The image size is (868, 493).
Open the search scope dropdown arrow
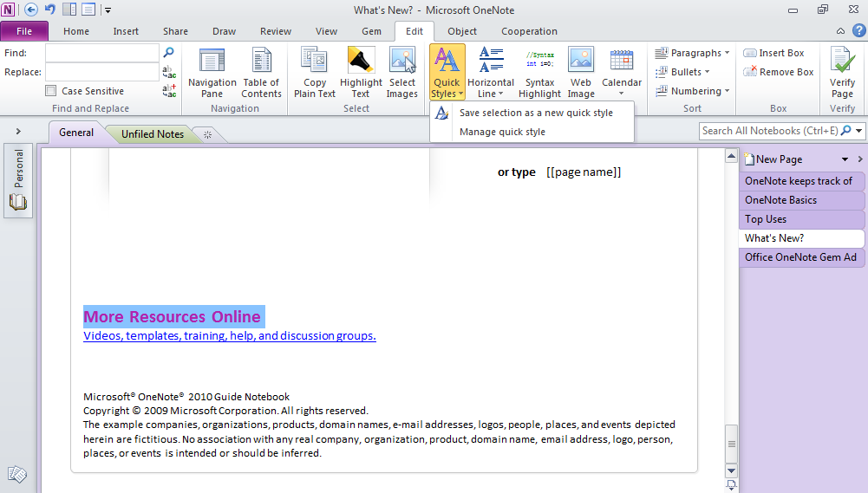point(858,131)
